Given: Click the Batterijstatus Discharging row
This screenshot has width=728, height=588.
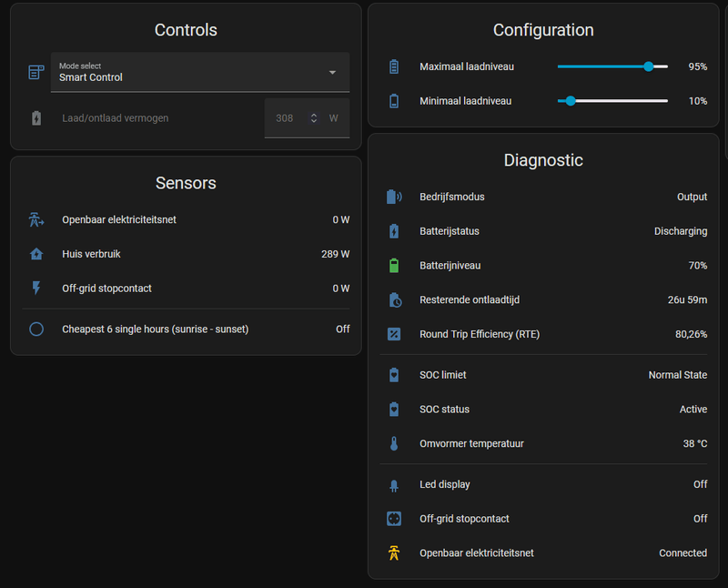Looking at the screenshot, I should point(546,231).
